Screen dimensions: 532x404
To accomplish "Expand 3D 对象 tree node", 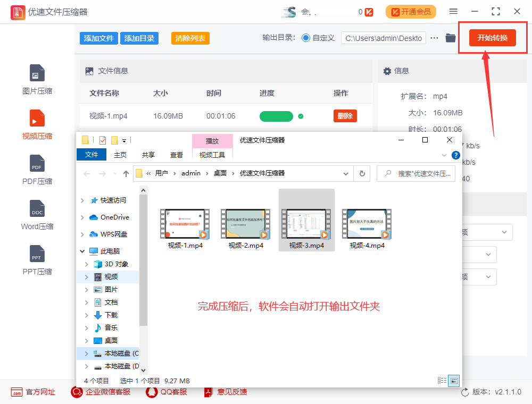I will click(86, 264).
